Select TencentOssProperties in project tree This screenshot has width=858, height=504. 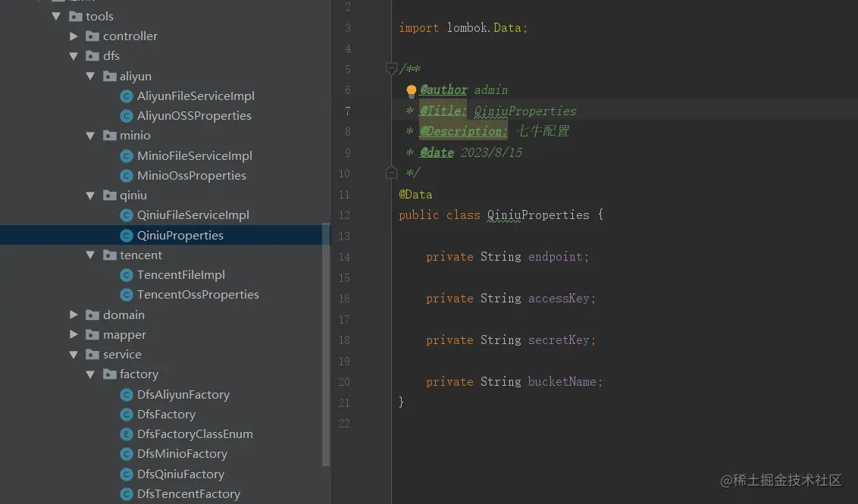coord(198,295)
